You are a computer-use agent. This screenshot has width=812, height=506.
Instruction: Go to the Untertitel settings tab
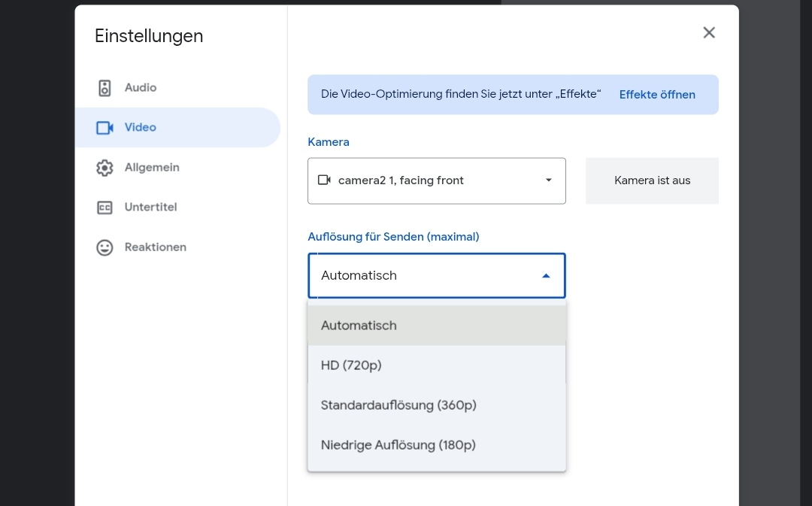pos(150,208)
